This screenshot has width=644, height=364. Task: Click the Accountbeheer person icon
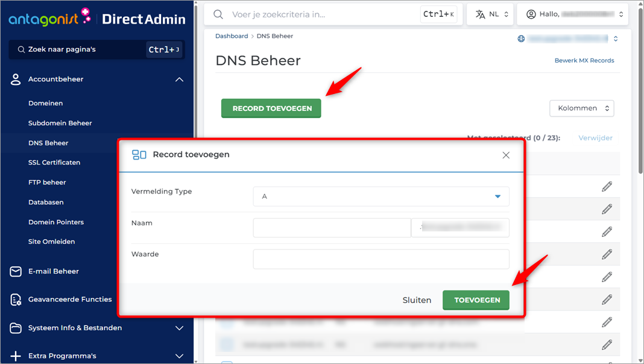click(x=16, y=79)
